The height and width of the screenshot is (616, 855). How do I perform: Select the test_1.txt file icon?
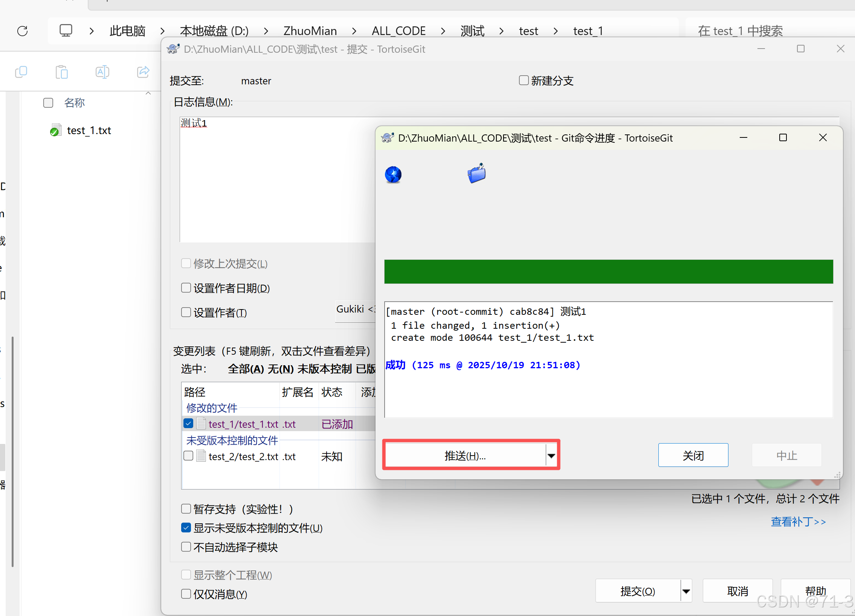pyautogui.click(x=55, y=130)
